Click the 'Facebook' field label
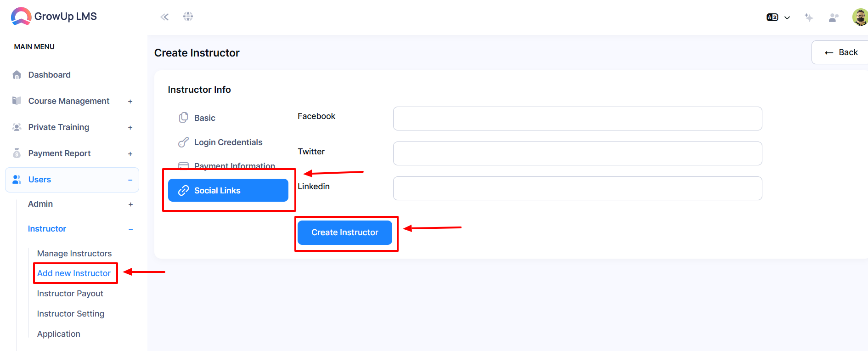This screenshot has height=351, width=868. 316,116
